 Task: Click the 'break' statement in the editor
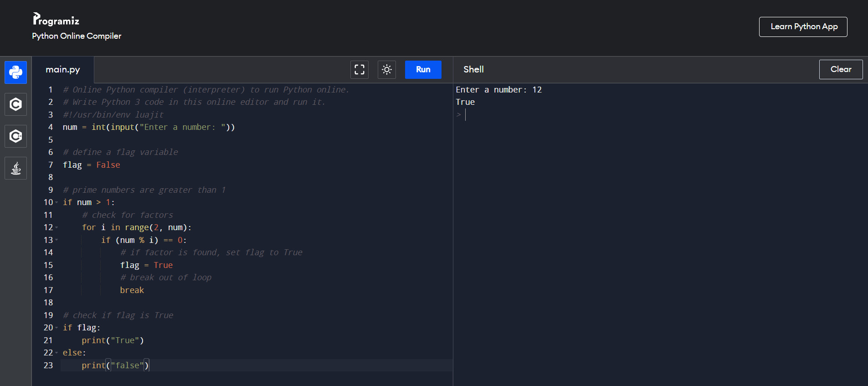pyautogui.click(x=132, y=290)
